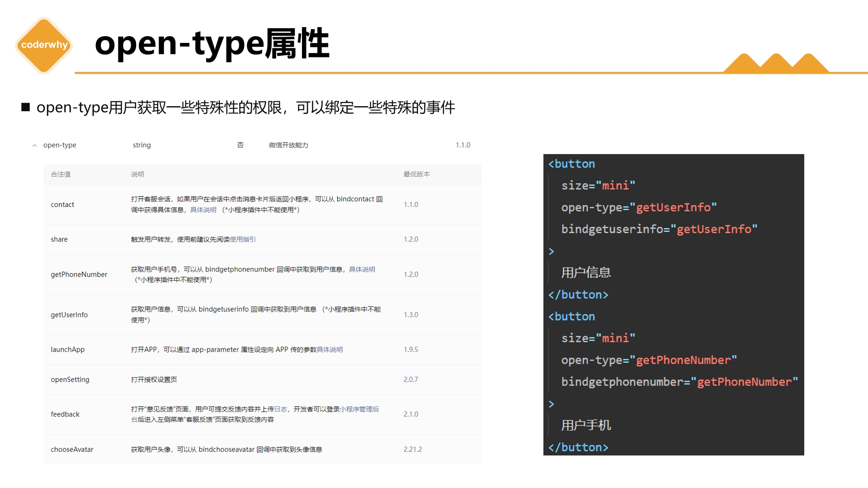
Task: Open the 日志 link in feedback row
Action: point(281,409)
